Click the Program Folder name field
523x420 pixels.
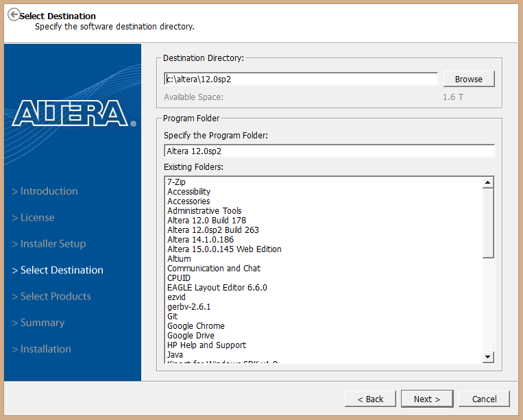point(329,151)
